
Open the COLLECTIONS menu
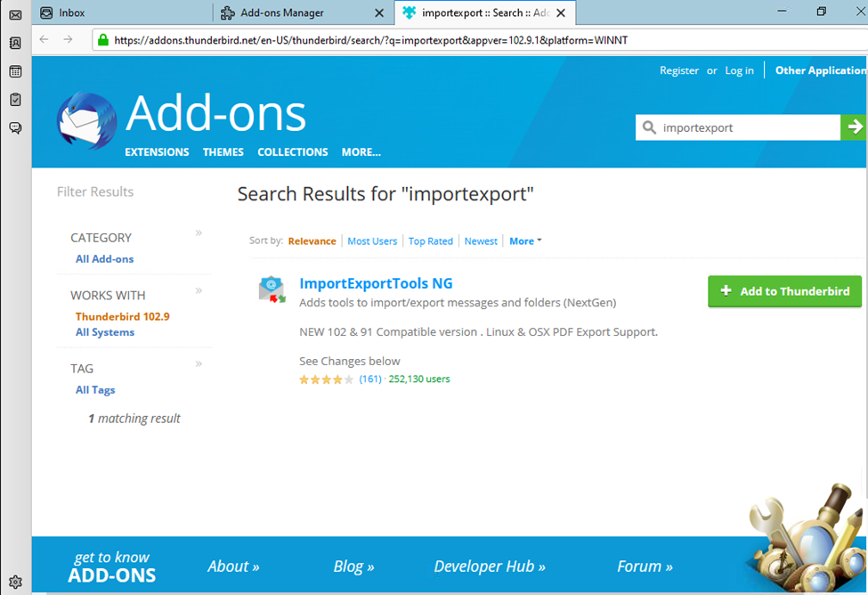293,151
